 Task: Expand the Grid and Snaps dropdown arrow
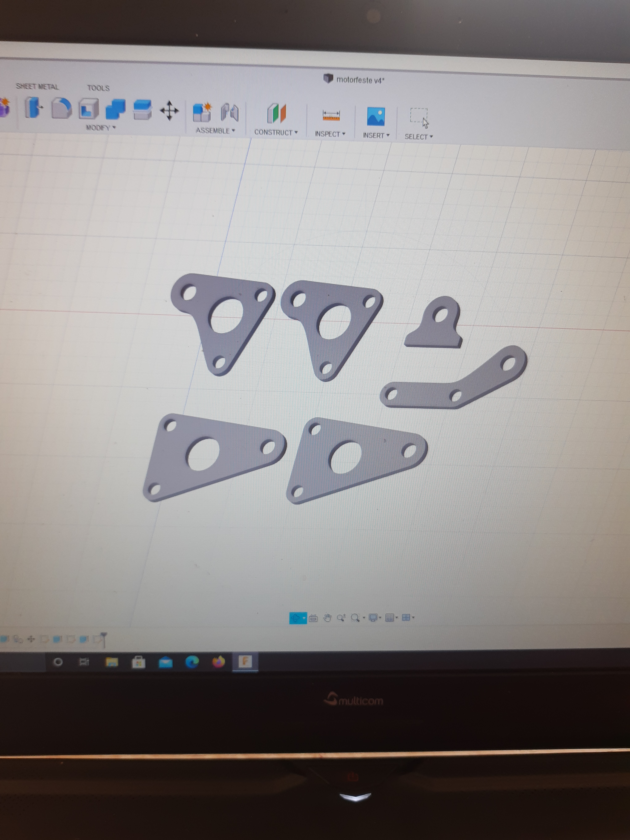(397, 618)
